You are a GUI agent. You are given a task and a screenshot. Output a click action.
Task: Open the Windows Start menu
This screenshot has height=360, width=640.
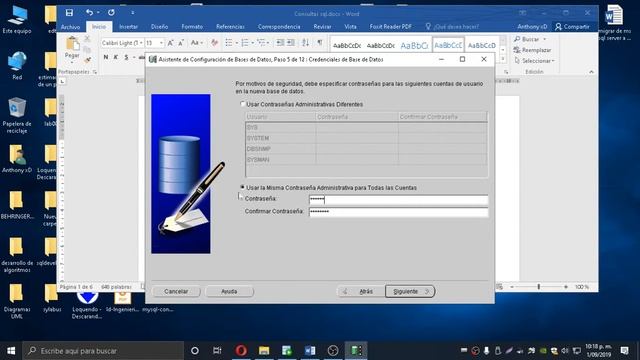11,350
